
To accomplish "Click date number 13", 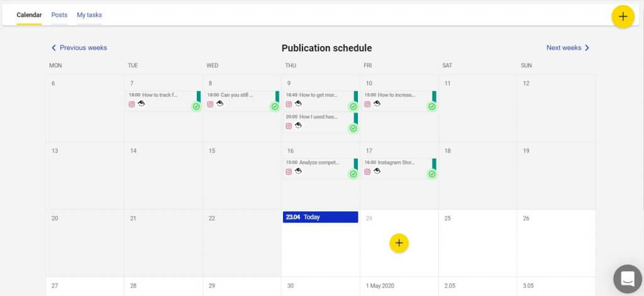I will point(55,151).
